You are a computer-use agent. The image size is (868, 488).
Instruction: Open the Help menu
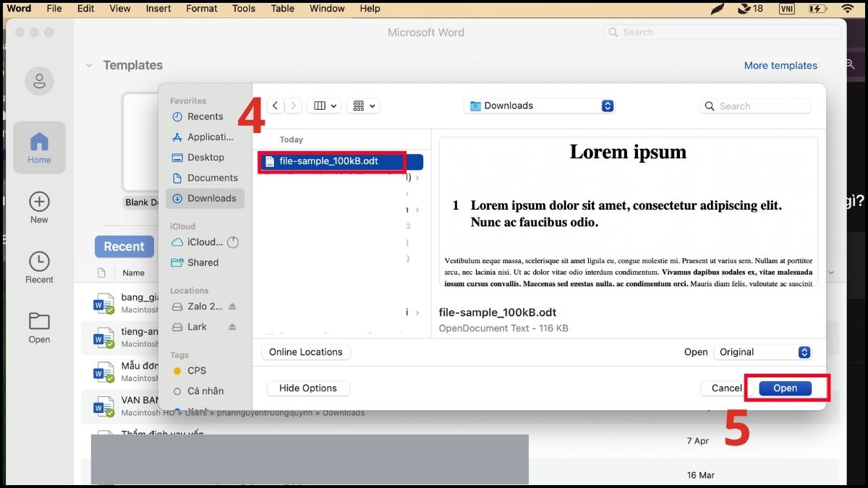[x=370, y=9]
